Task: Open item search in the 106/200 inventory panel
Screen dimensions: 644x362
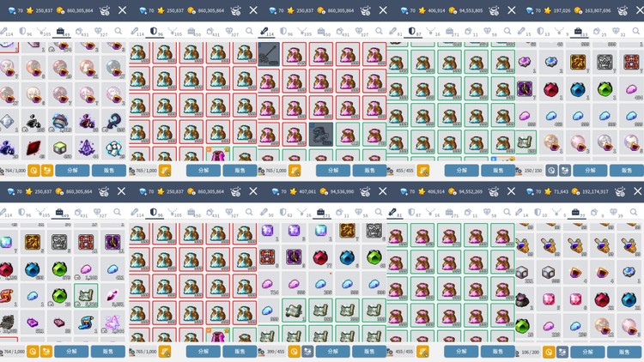Action: (x=635, y=212)
